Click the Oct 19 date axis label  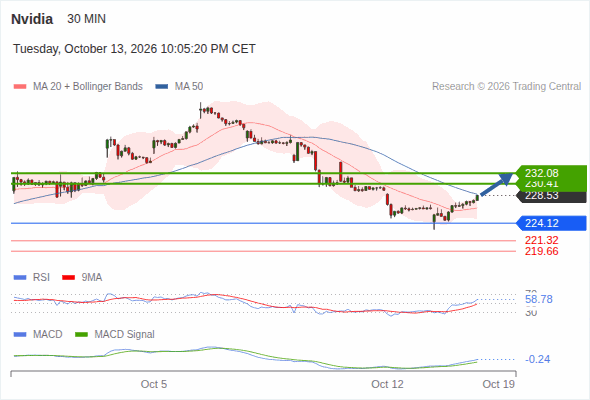(x=499, y=384)
